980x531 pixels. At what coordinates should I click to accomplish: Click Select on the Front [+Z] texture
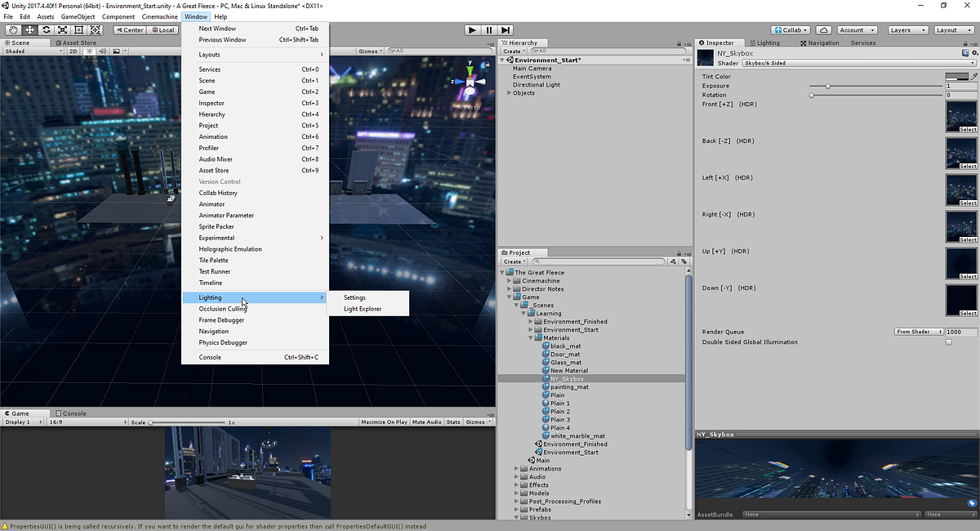coord(968,130)
